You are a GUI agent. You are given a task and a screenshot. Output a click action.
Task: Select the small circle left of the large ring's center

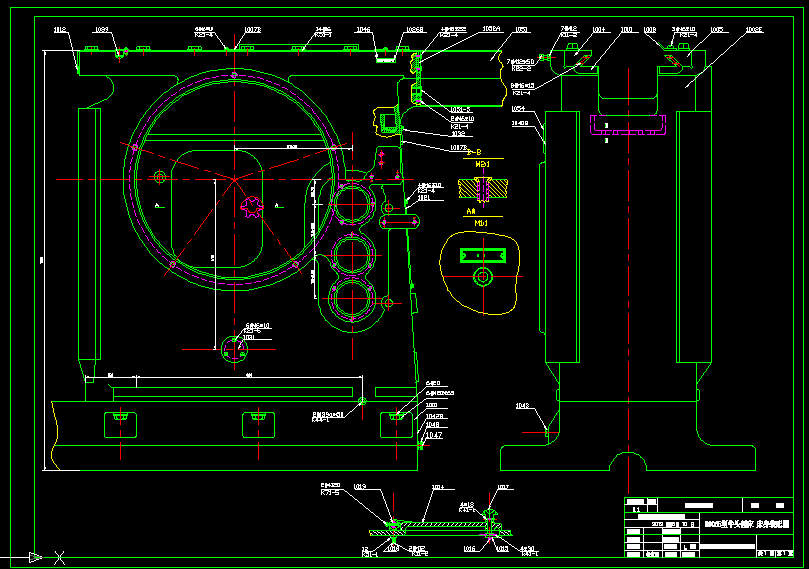tap(160, 177)
